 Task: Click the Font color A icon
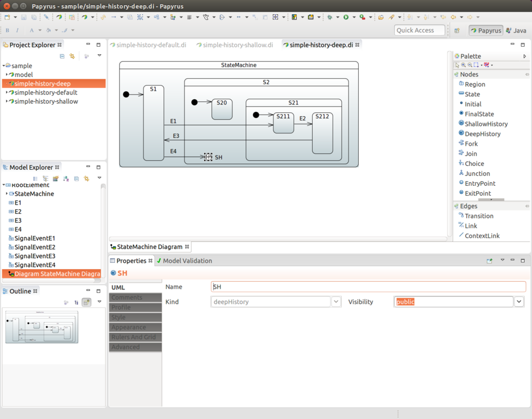point(31,30)
